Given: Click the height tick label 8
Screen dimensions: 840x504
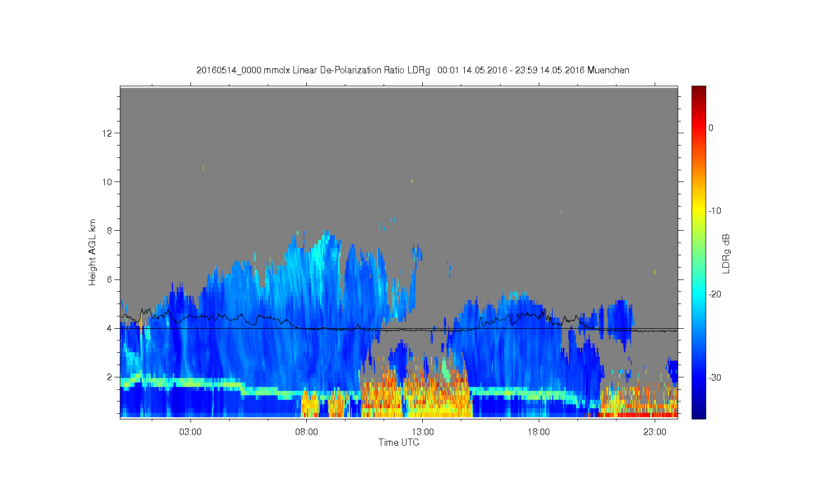Looking at the screenshot, I should (x=110, y=231).
